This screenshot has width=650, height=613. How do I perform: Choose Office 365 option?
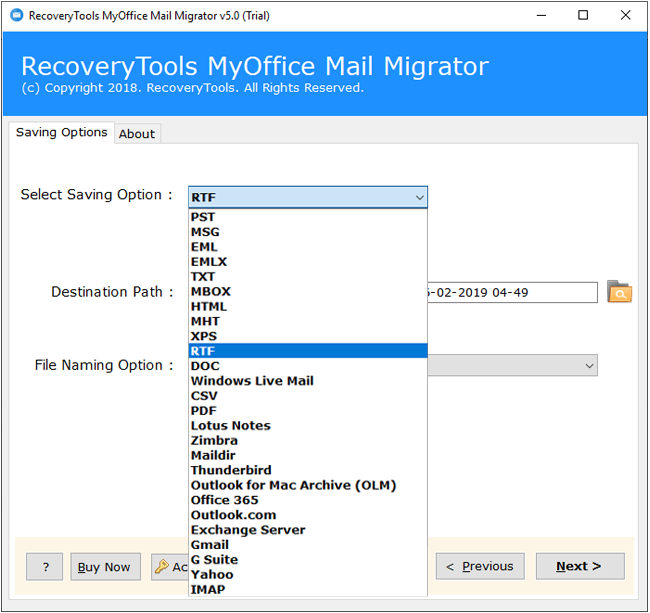coord(308,500)
